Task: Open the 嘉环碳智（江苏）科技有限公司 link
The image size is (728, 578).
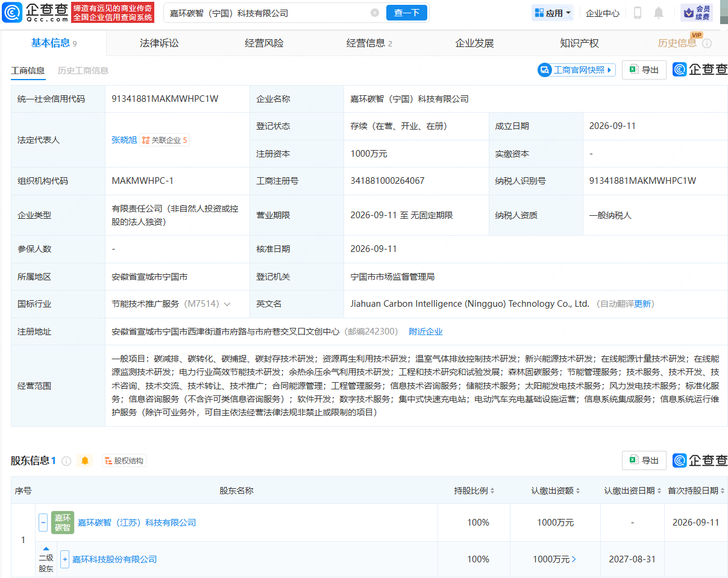Action: coord(137,523)
